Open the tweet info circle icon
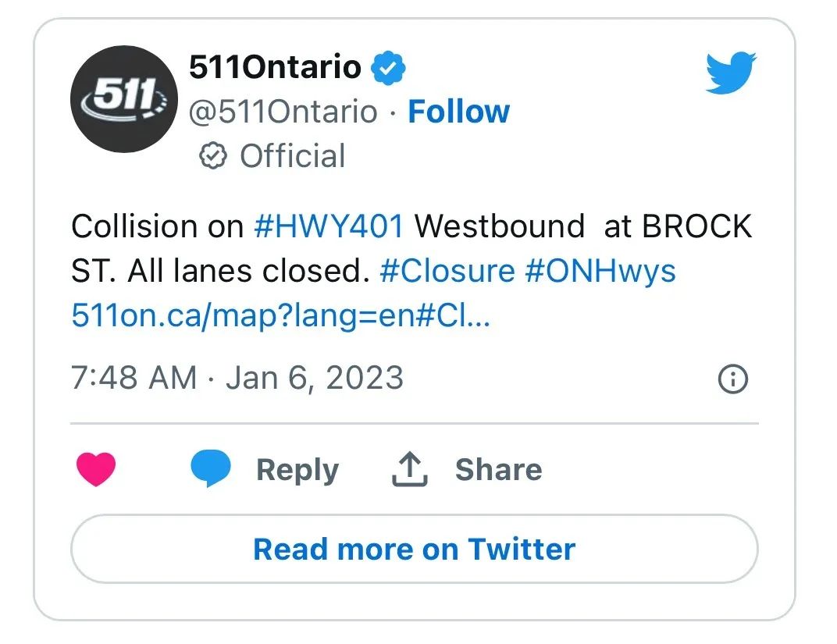The image size is (837, 644). click(x=733, y=379)
